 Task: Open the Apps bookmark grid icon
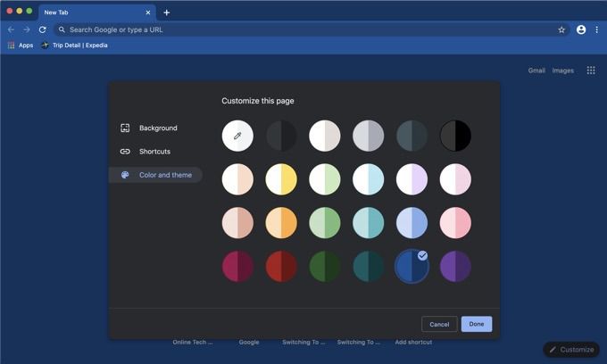(x=11, y=45)
